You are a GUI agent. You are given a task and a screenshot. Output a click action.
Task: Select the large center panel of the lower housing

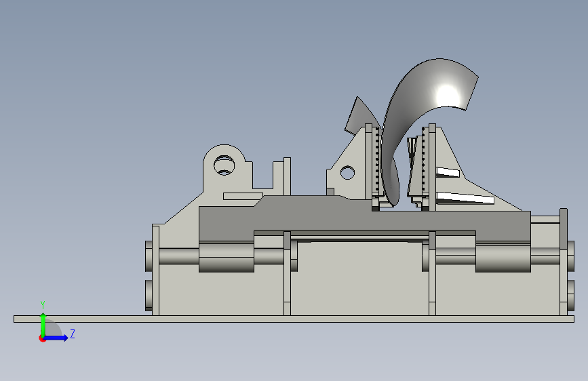tap(359, 278)
